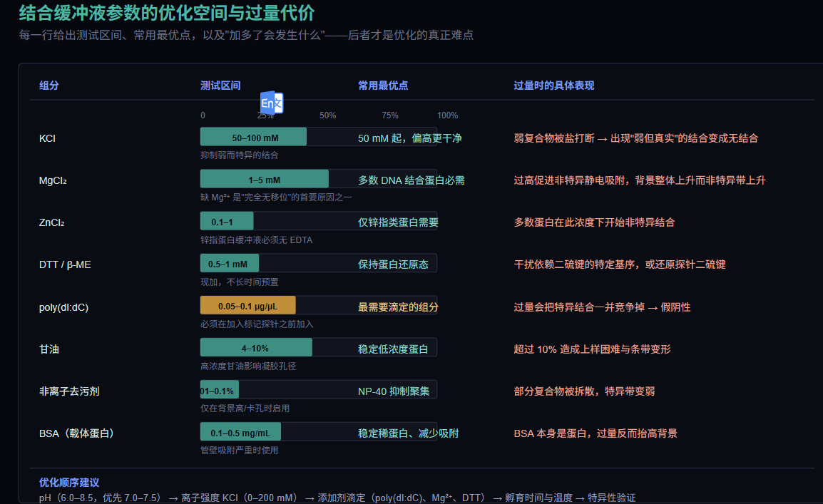Click the orange poly(dI:dC) 0.05–0.1 µg/µL bar
This screenshot has width=823, height=504.
[x=247, y=305]
